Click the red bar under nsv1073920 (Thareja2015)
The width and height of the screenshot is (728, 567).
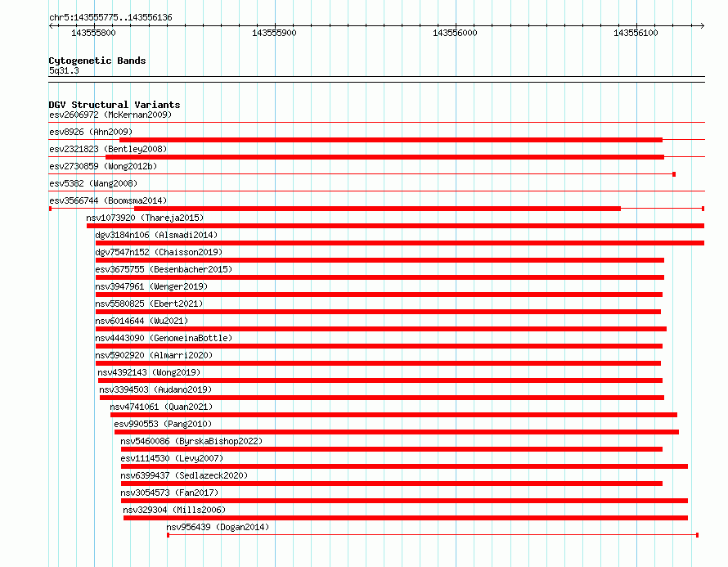(x=396, y=226)
